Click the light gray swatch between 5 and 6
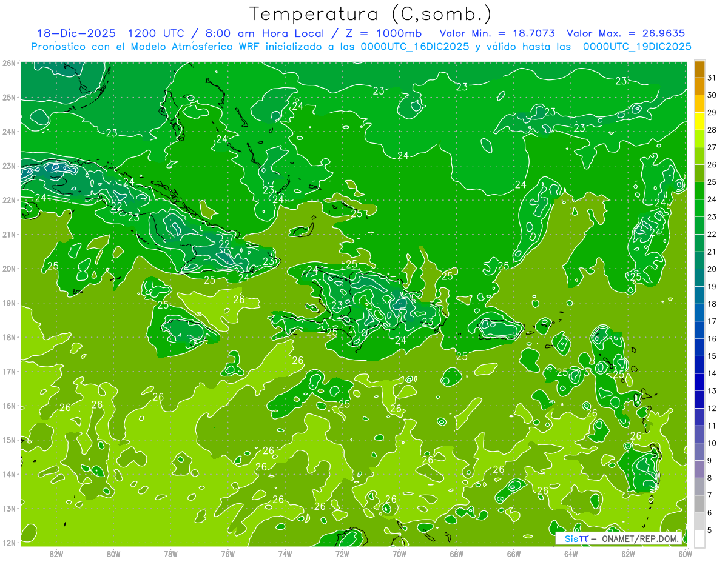This screenshot has height=562, width=728. (x=699, y=521)
